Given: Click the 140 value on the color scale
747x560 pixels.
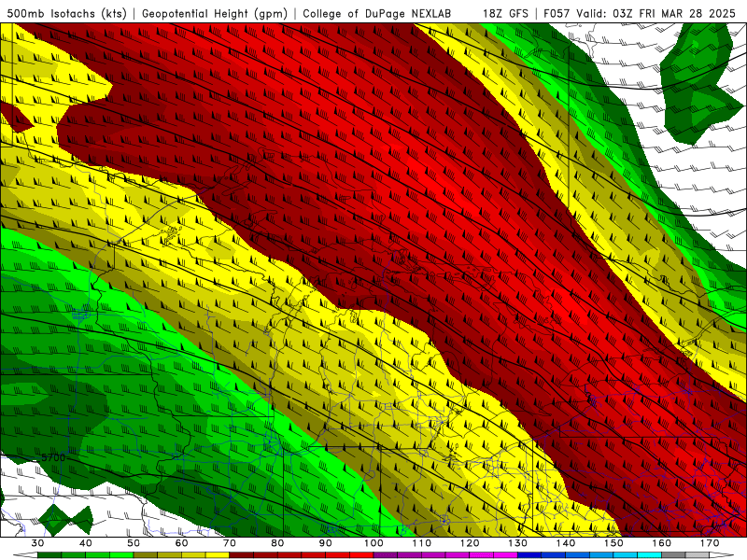Looking at the screenshot, I should pos(566,543).
